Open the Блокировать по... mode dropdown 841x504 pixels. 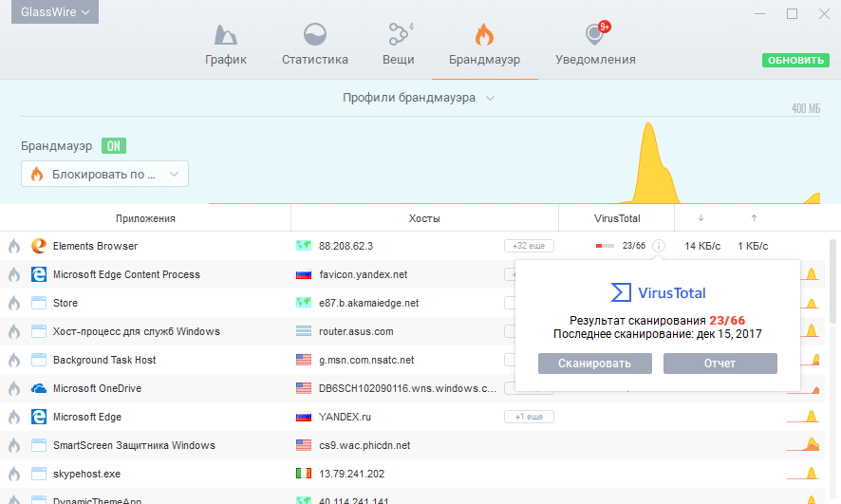click(x=104, y=175)
